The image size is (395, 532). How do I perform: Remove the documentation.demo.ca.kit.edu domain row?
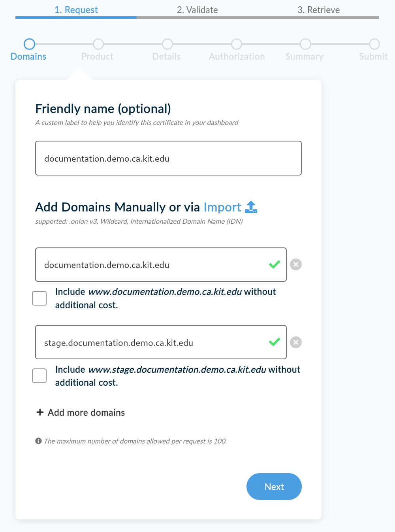(296, 264)
